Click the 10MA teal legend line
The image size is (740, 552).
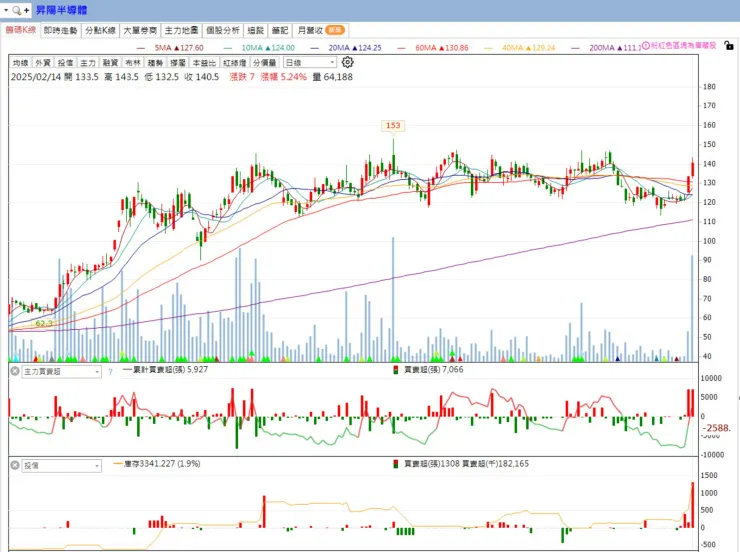point(228,48)
